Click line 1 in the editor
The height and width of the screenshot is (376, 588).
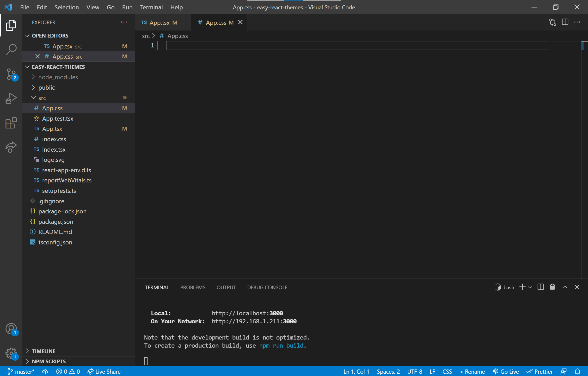(358, 46)
